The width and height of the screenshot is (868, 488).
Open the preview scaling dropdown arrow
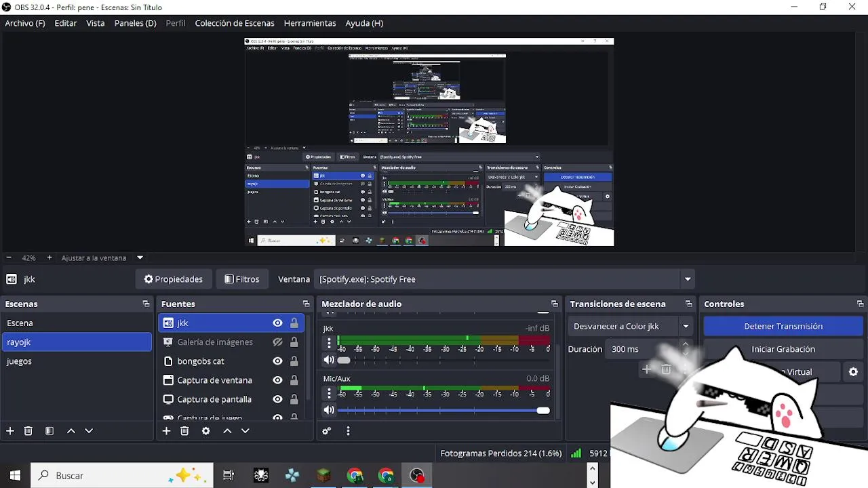coord(140,258)
